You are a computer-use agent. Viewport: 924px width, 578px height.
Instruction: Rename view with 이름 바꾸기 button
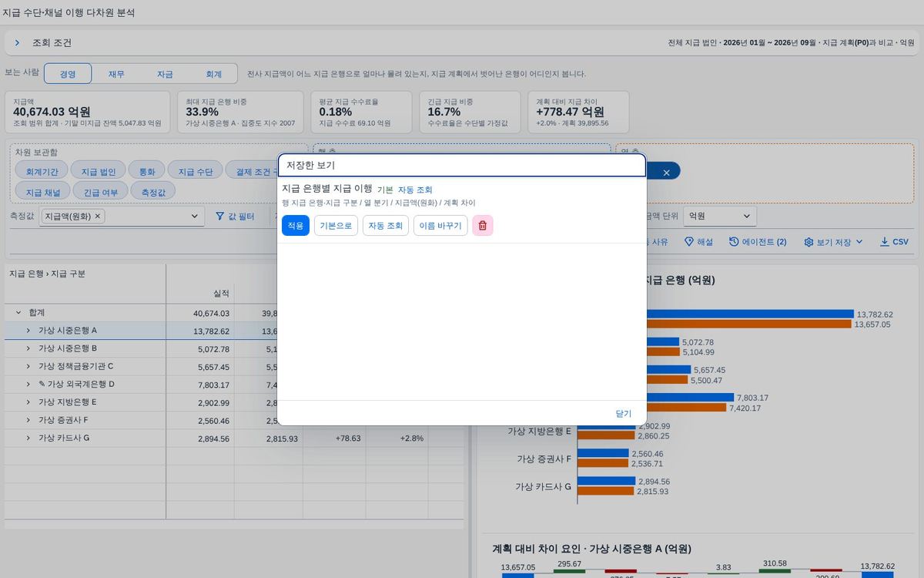440,226
